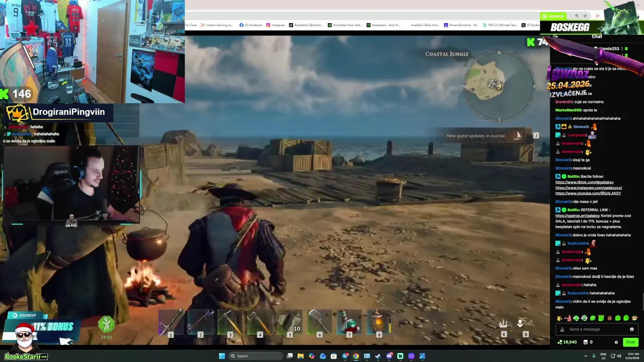
Task: Open the channel shop icon
Action: 585,342
